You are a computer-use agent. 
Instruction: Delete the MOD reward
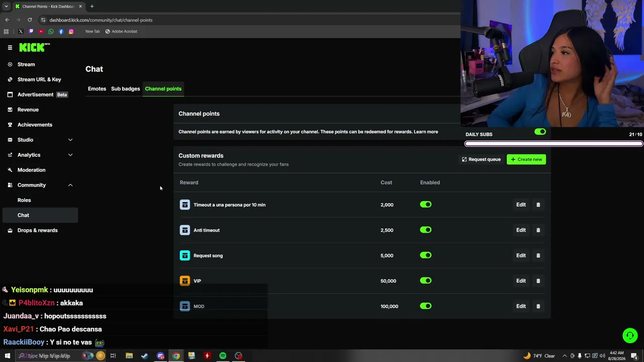538,306
